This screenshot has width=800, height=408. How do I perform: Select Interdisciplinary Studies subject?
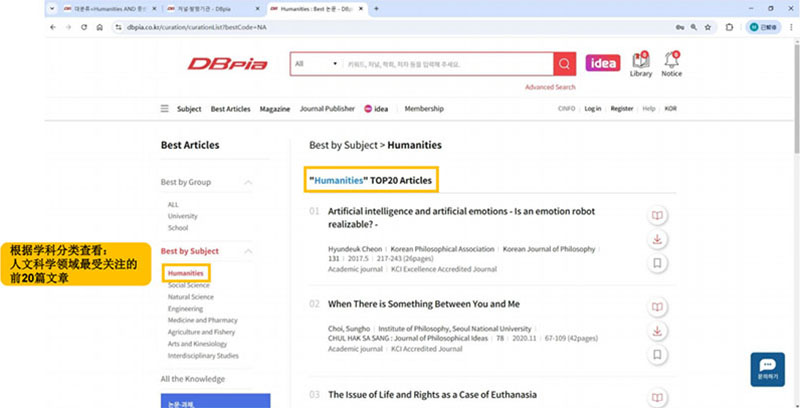coord(203,355)
